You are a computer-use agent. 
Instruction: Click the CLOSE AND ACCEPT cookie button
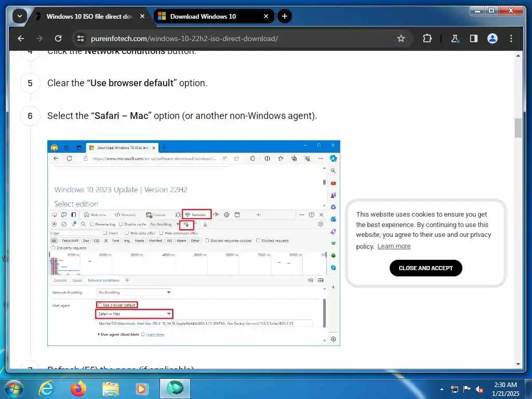tap(426, 268)
